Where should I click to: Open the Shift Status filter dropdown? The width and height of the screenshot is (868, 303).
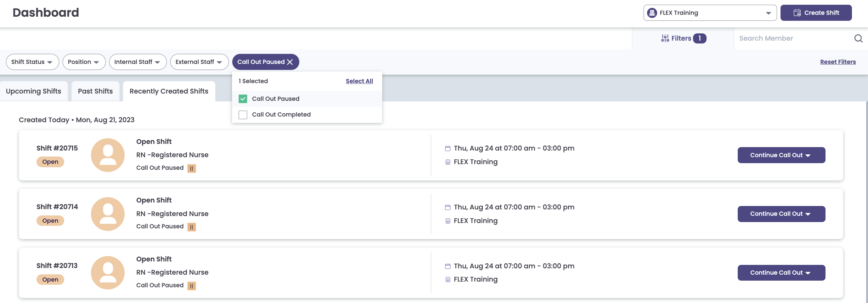tap(32, 62)
